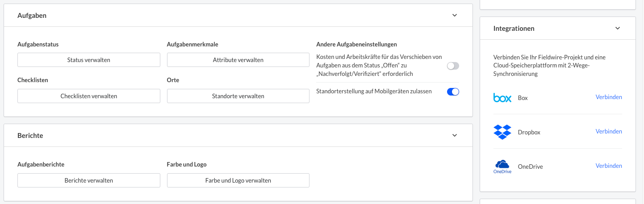The image size is (644, 204).
Task: Open Attribute verwalten
Action: point(238,60)
